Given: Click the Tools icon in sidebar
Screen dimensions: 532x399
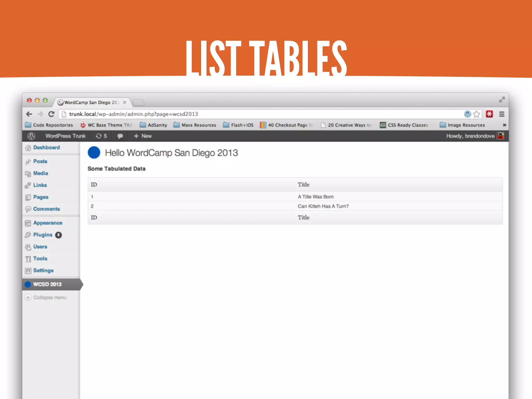Looking at the screenshot, I should pos(28,259).
